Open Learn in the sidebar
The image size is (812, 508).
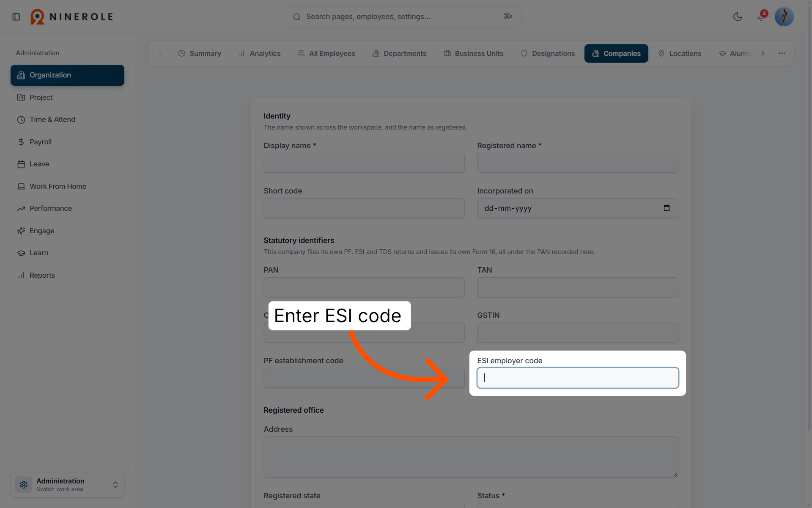(67, 253)
